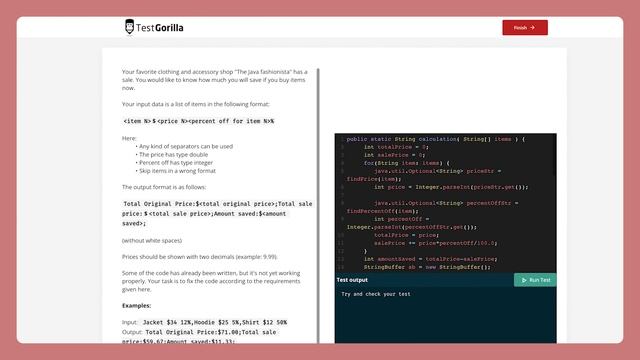Click 'Try and check your test' output text
Image resolution: width=640 pixels, height=360 pixels.
[376, 294]
